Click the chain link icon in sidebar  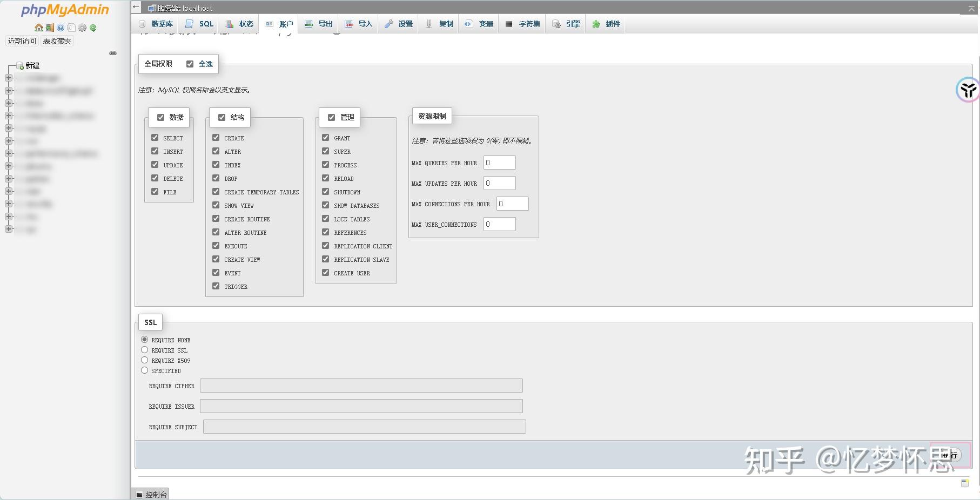113,53
